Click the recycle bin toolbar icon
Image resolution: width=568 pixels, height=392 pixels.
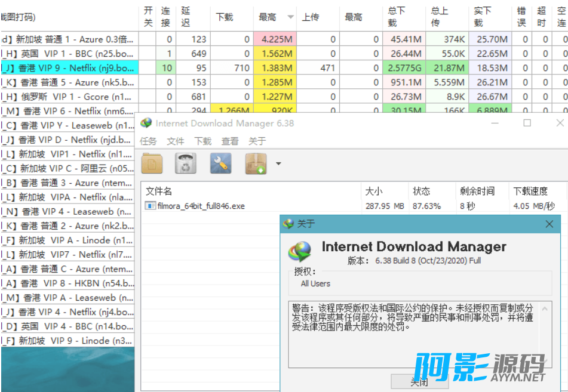186,163
